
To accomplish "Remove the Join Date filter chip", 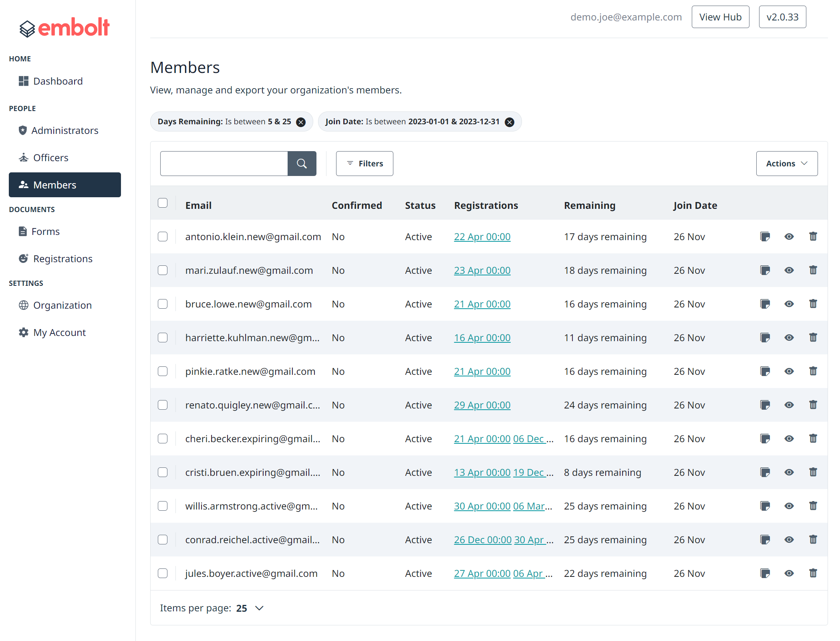I will coord(509,122).
